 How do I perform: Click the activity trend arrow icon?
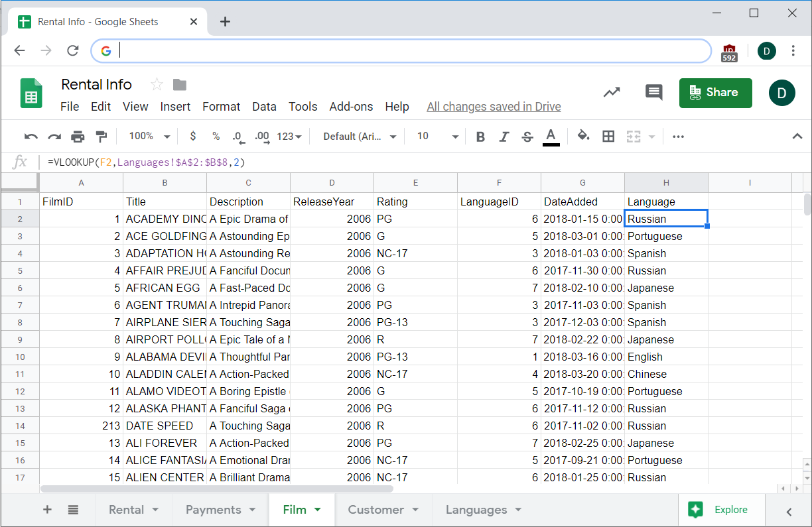click(x=611, y=93)
